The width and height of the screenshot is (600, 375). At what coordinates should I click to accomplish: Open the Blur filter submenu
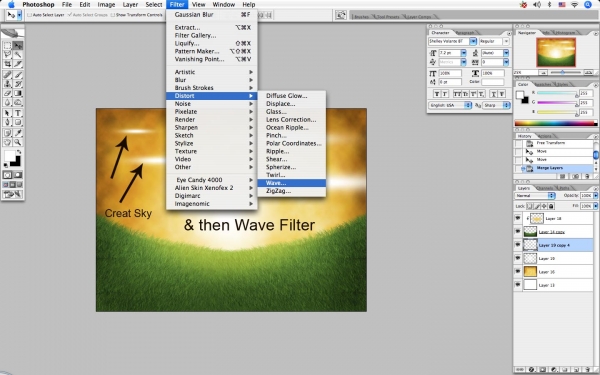pyautogui.click(x=212, y=80)
